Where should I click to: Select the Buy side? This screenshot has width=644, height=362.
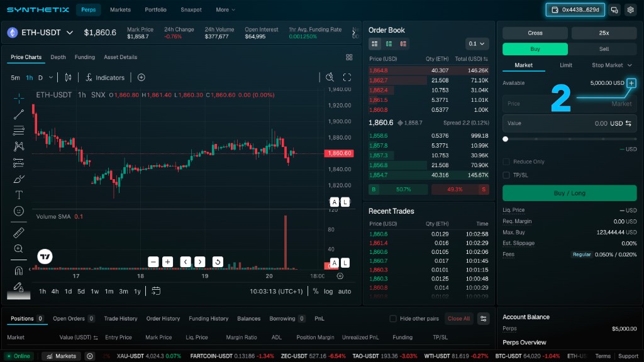click(535, 49)
